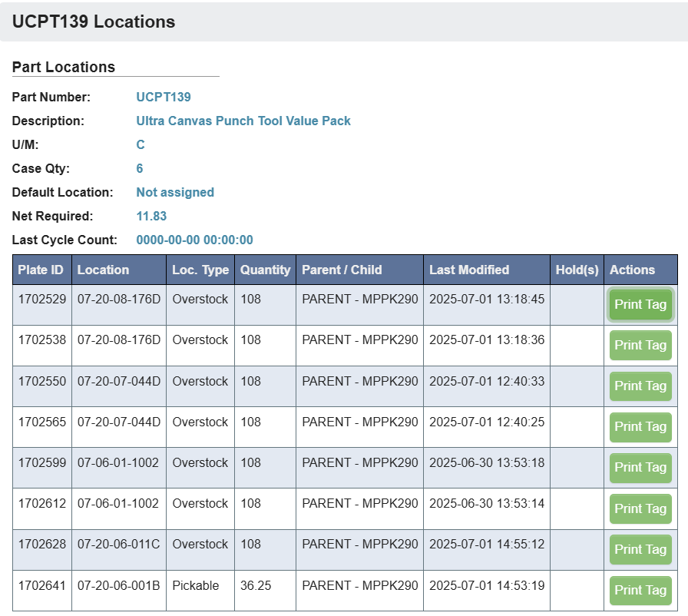688x616 pixels.
Task: Sort the table by Plate ID column
Action: tap(41, 270)
